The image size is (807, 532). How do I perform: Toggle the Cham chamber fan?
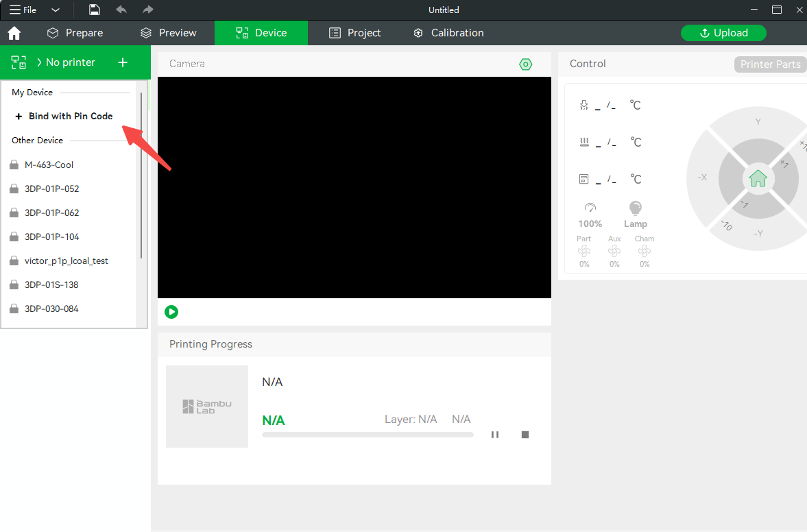click(645, 252)
